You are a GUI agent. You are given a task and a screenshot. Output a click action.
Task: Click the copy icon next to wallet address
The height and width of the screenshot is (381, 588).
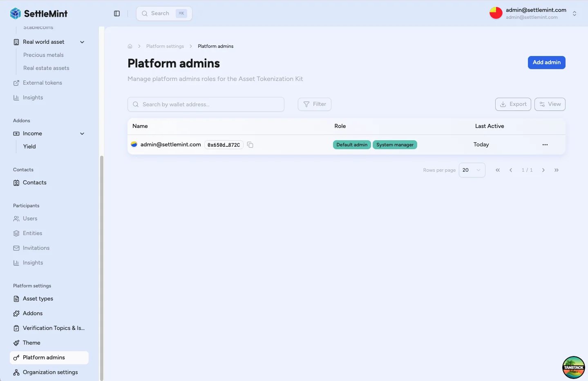tap(250, 145)
